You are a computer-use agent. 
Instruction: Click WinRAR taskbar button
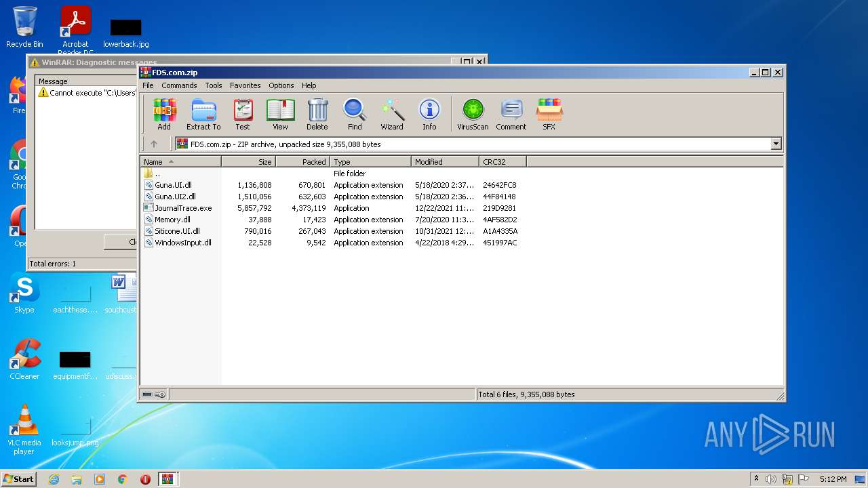pos(168,479)
